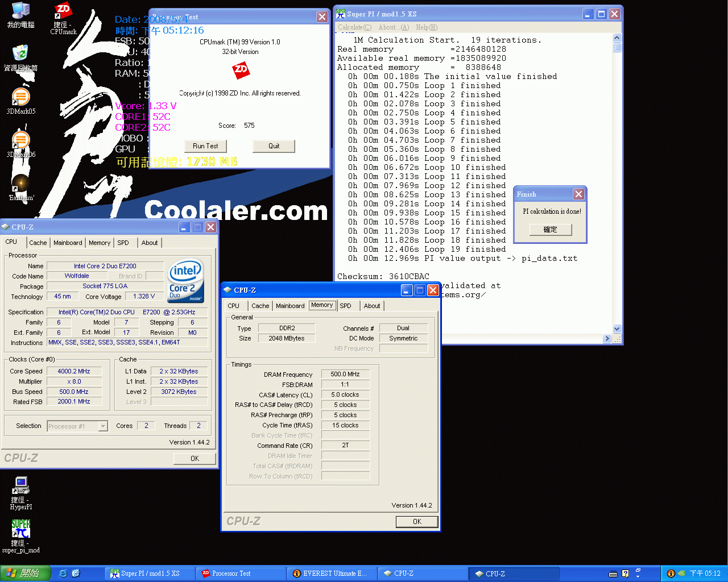Launch the 3DMark06 desktop shortcut
This screenshot has width=728, height=582.
coord(20,144)
